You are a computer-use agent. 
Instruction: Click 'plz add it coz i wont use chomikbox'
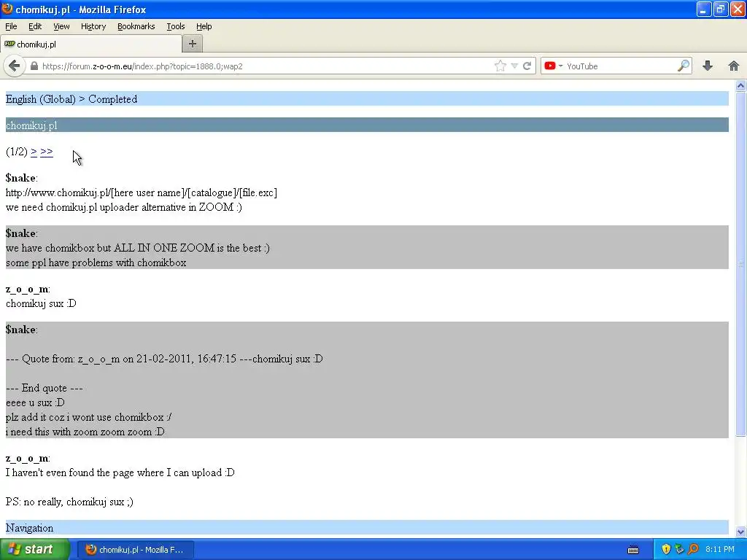pos(88,417)
